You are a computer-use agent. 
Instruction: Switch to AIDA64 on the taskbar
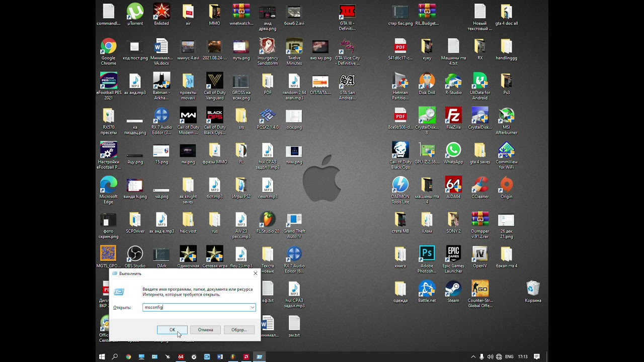click(x=181, y=356)
